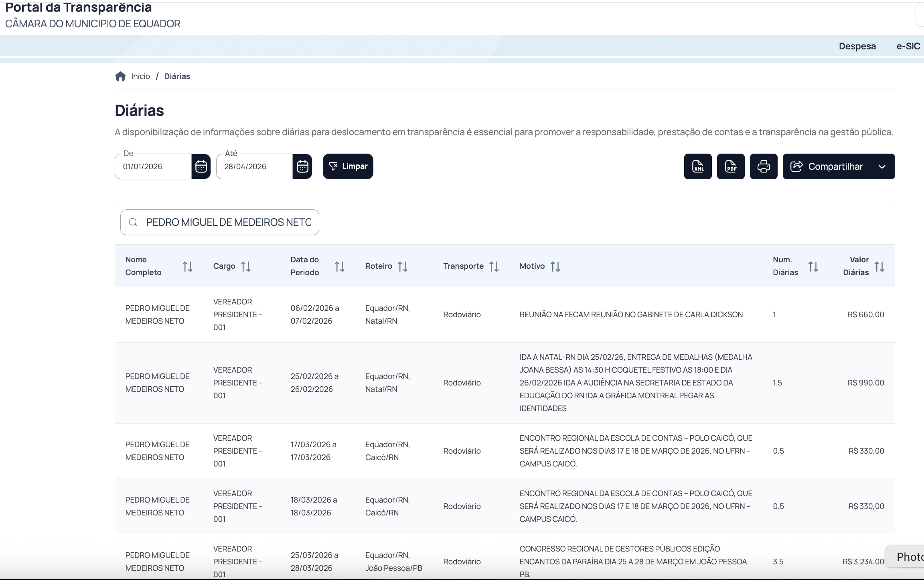Open the 'Até' date calendar picker
The width and height of the screenshot is (924, 580).
pyautogui.click(x=302, y=166)
